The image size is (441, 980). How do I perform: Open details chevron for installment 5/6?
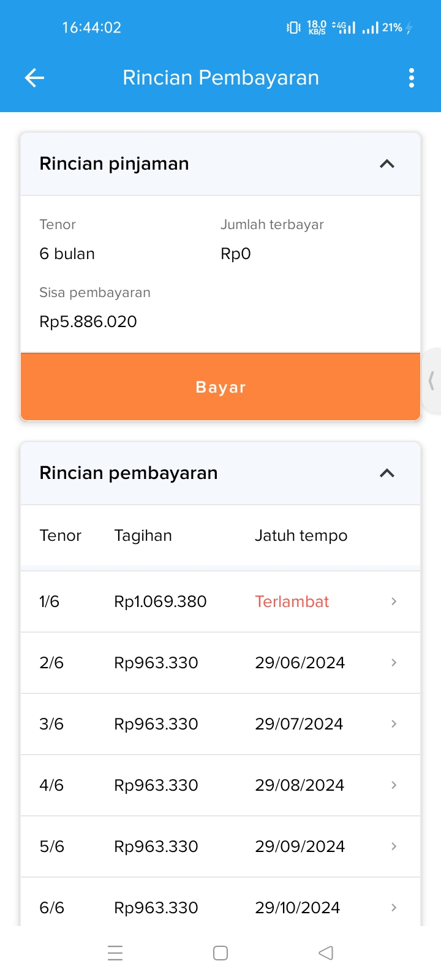point(394,846)
